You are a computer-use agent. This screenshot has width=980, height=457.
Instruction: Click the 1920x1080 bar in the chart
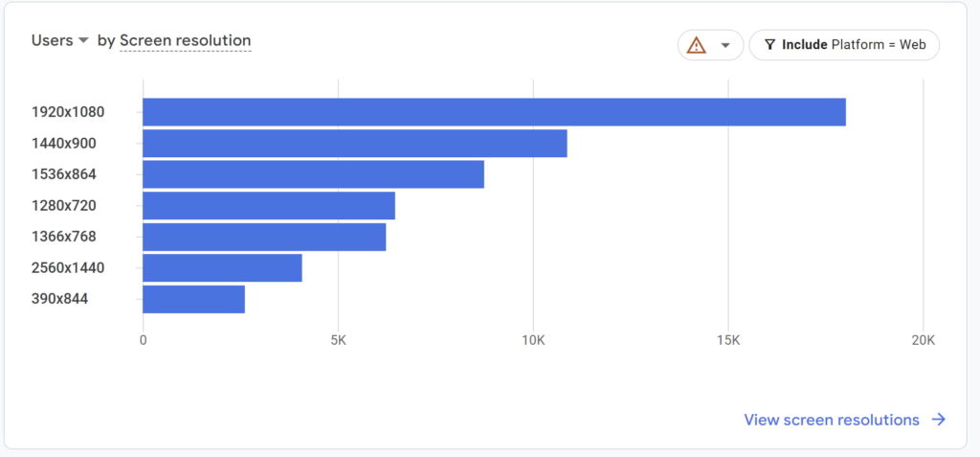pyautogui.click(x=494, y=112)
